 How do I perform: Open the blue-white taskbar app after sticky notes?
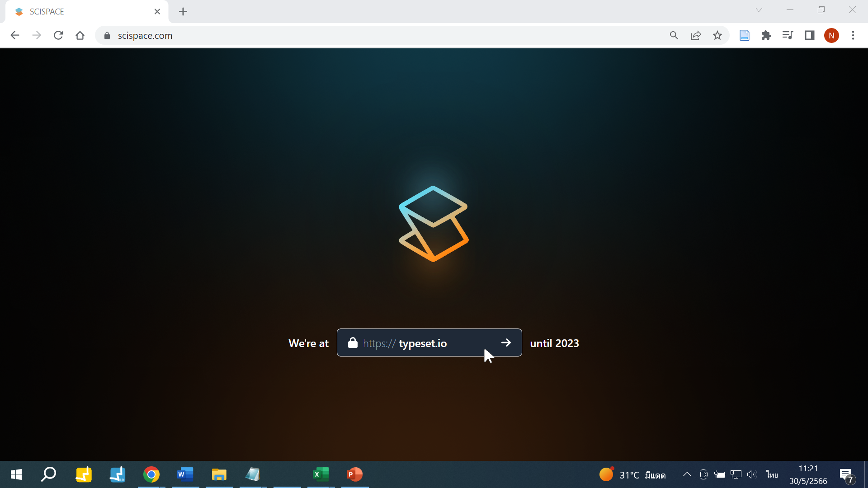point(118,474)
